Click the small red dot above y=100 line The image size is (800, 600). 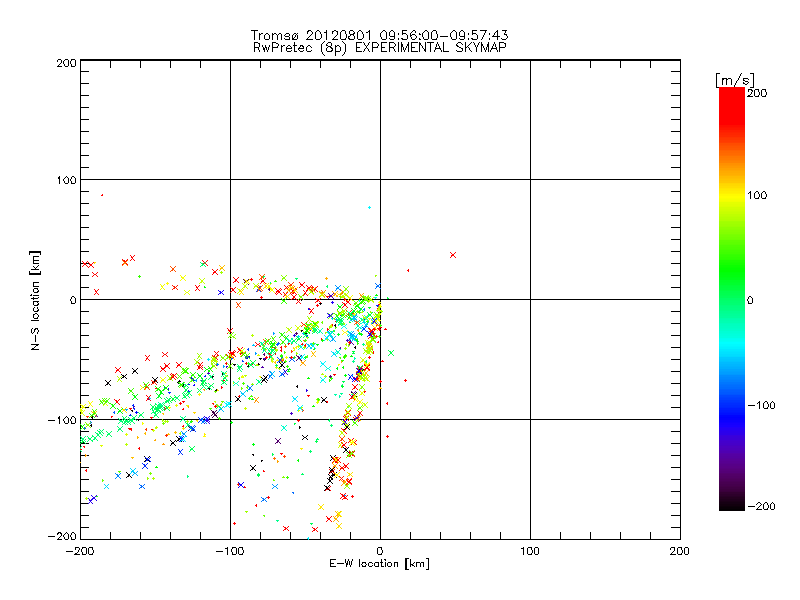(102, 195)
